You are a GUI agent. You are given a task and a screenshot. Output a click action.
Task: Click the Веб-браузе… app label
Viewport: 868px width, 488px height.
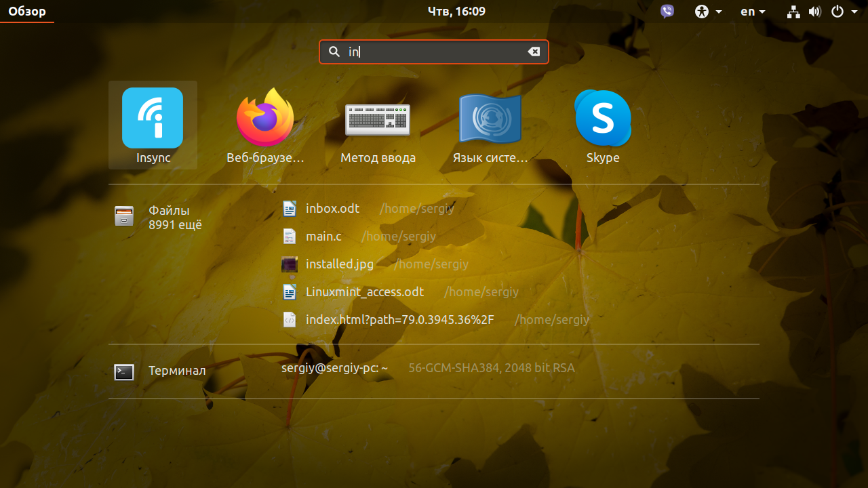[x=265, y=158]
